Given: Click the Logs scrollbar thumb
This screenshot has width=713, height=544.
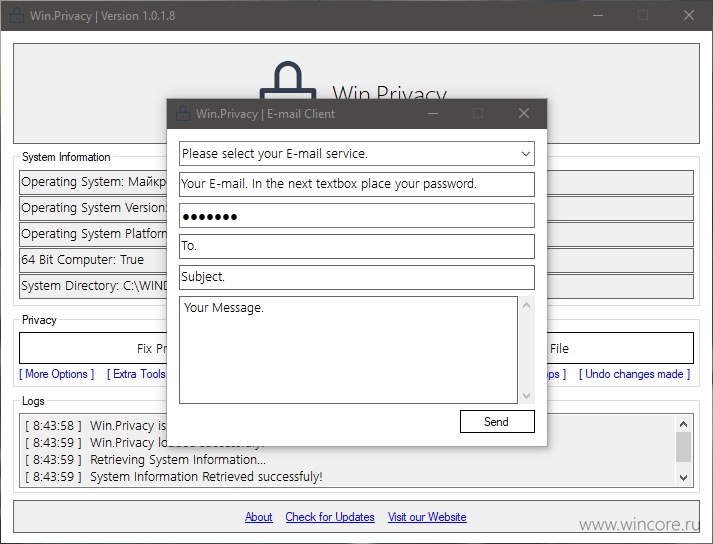Looking at the screenshot, I should pos(683,447).
